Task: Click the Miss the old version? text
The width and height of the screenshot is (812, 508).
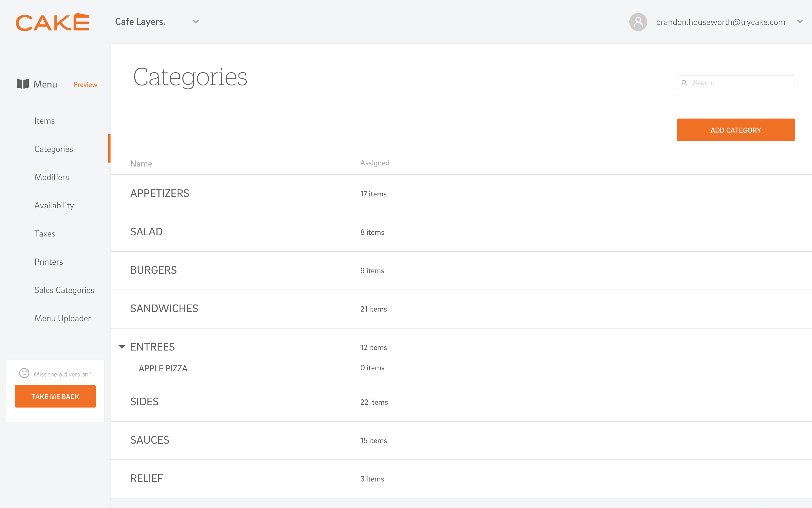Action: 62,374
